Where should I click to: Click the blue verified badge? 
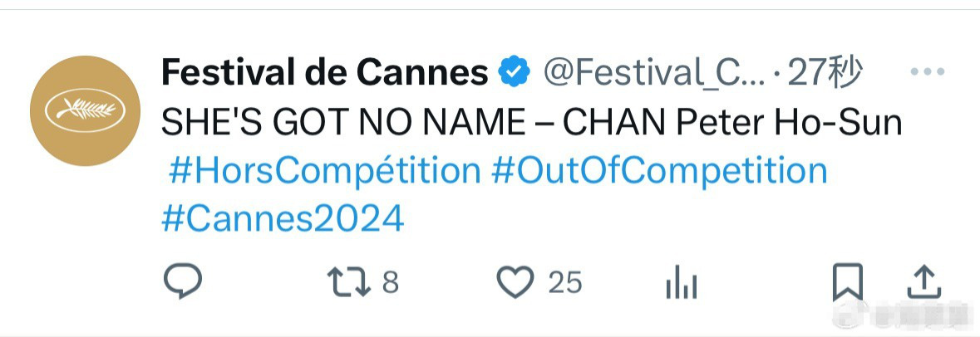pos(514,73)
